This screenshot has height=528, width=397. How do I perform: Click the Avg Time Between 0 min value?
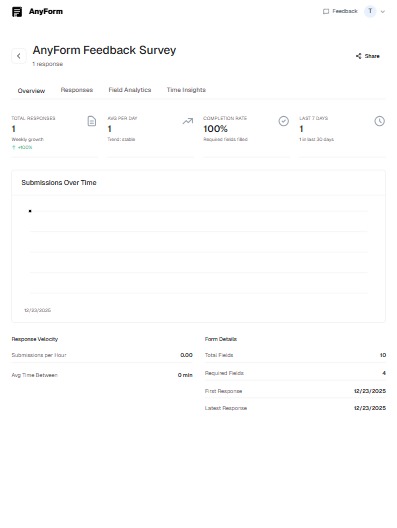pos(185,375)
